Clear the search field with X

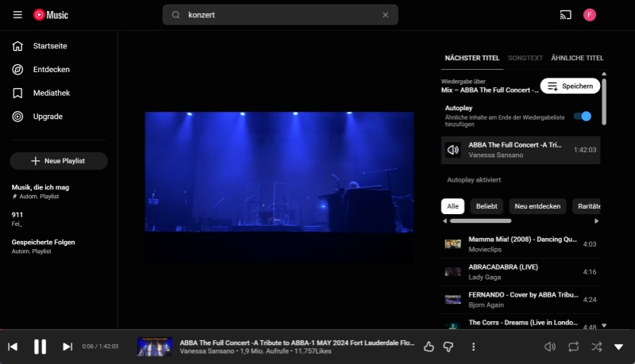coord(385,15)
